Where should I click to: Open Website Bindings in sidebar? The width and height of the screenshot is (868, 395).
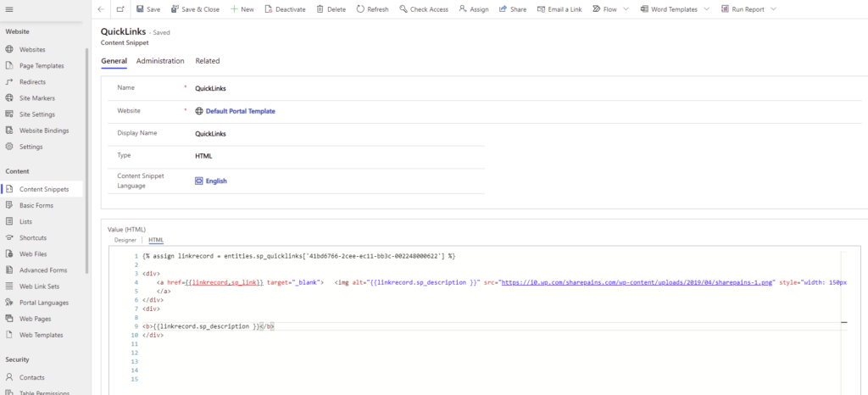coord(42,131)
